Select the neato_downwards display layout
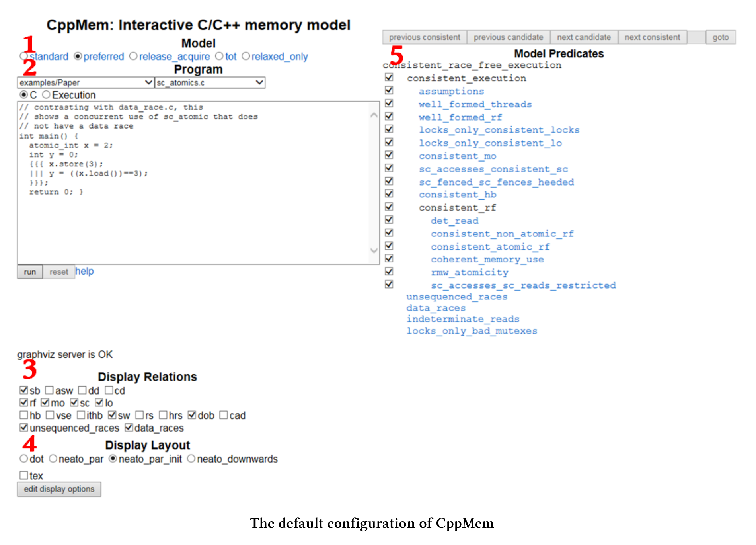756x545 pixels. (x=191, y=459)
